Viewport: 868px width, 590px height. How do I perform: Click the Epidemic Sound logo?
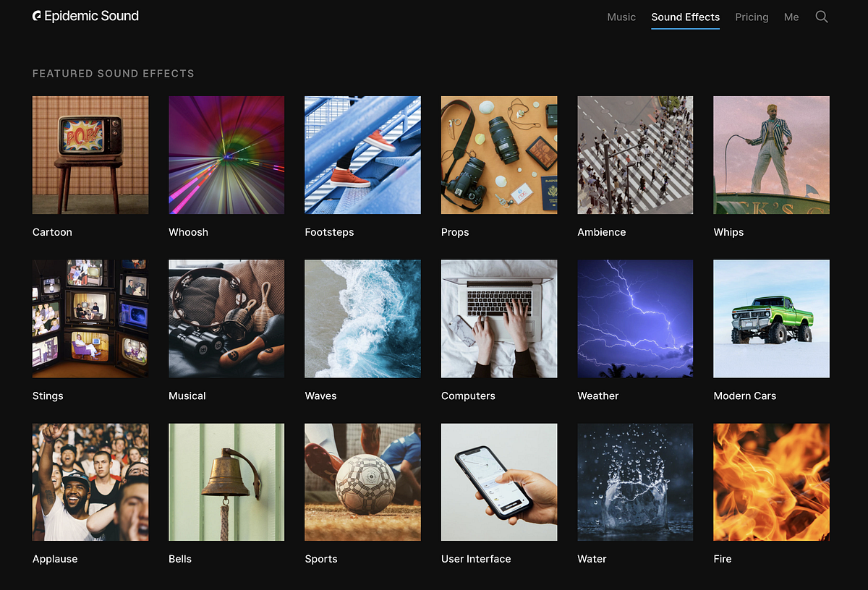coord(85,15)
